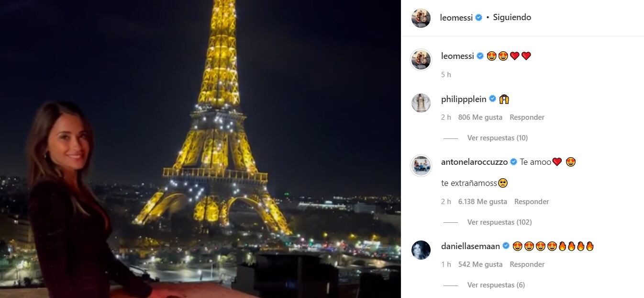Reply to philippplein's comment with Responder

[527, 117]
